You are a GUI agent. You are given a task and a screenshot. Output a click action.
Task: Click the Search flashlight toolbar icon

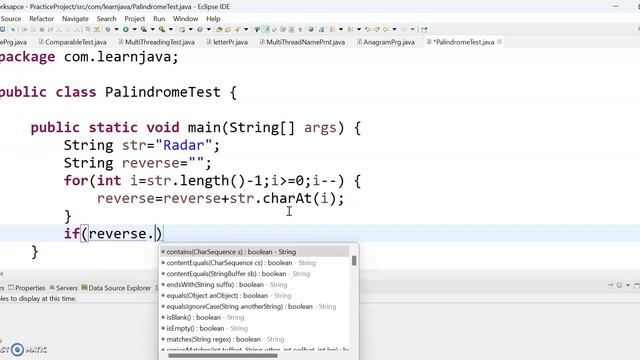(237, 29)
